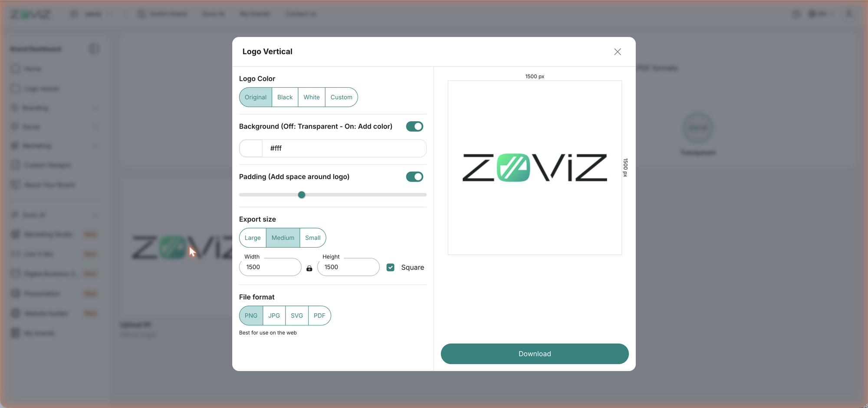This screenshot has height=408, width=868.
Task: Open the background color swatch picker
Action: (251, 148)
